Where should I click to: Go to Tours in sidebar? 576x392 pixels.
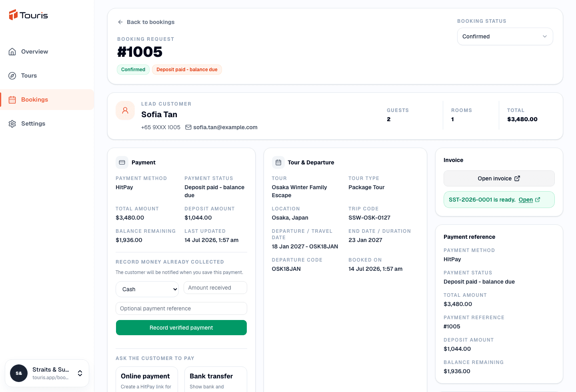coord(47,76)
